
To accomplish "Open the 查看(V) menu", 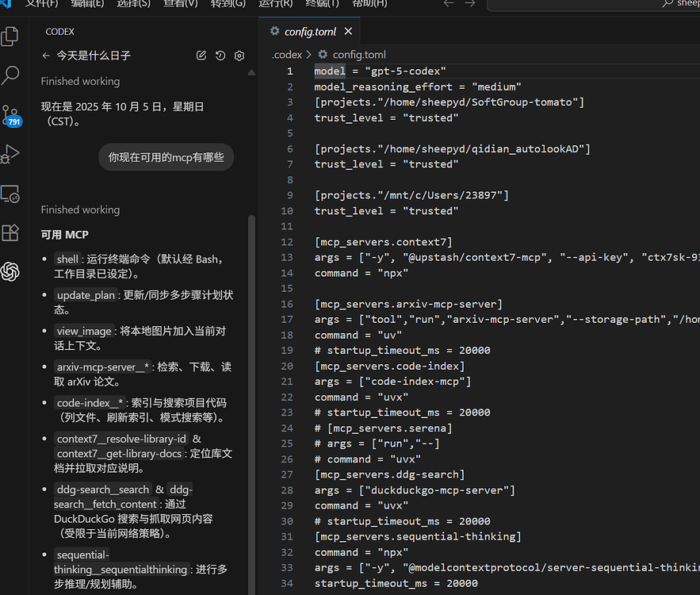I will pos(181,4).
